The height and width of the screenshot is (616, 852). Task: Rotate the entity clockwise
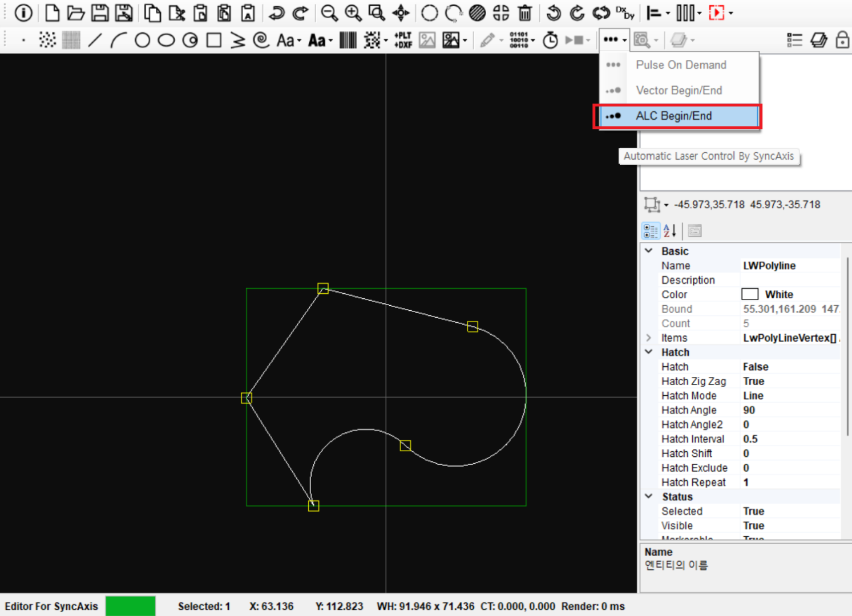point(577,13)
